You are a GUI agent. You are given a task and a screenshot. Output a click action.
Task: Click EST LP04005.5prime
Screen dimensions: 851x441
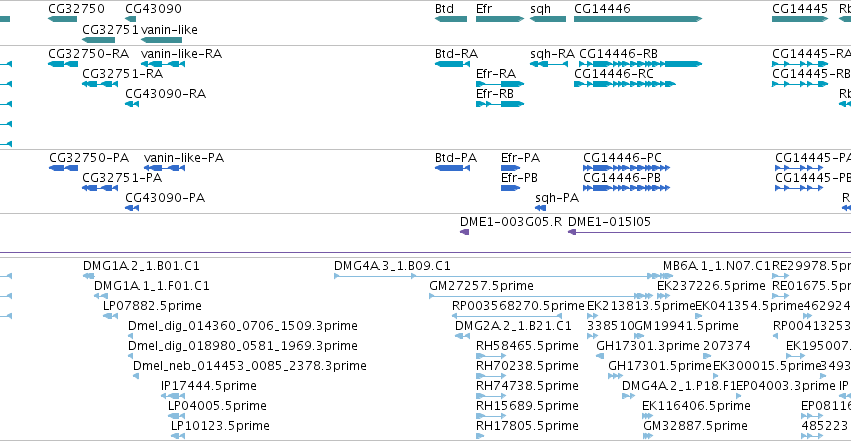click(176, 417)
